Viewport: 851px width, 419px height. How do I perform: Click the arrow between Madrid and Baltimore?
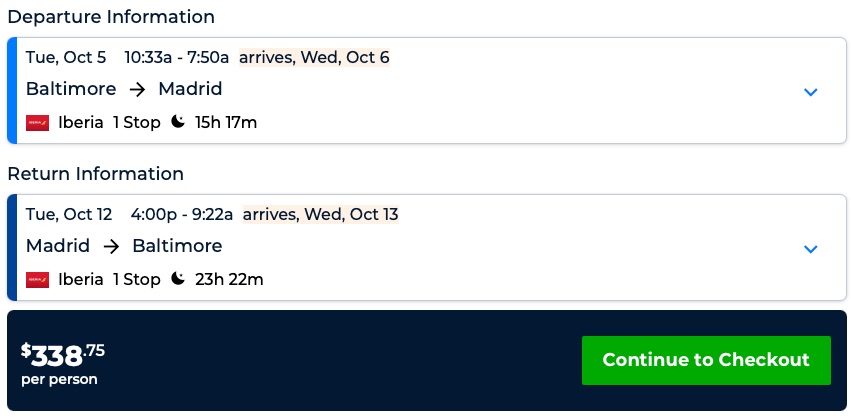111,246
